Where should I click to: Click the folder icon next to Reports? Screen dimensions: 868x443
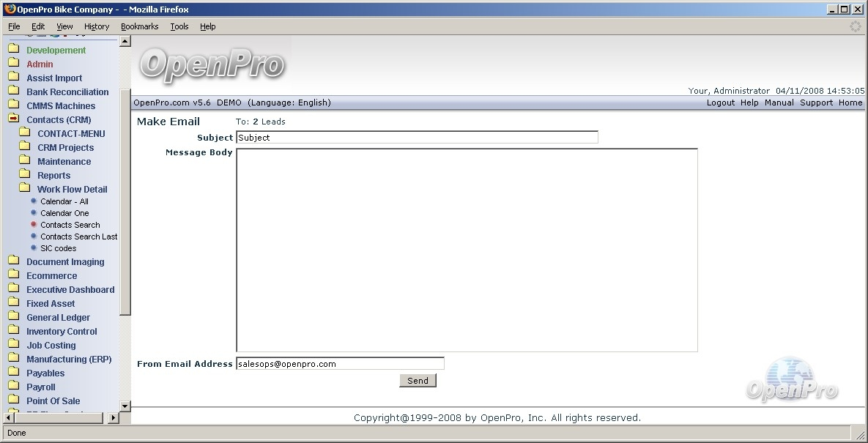pyautogui.click(x=24, y=175)
